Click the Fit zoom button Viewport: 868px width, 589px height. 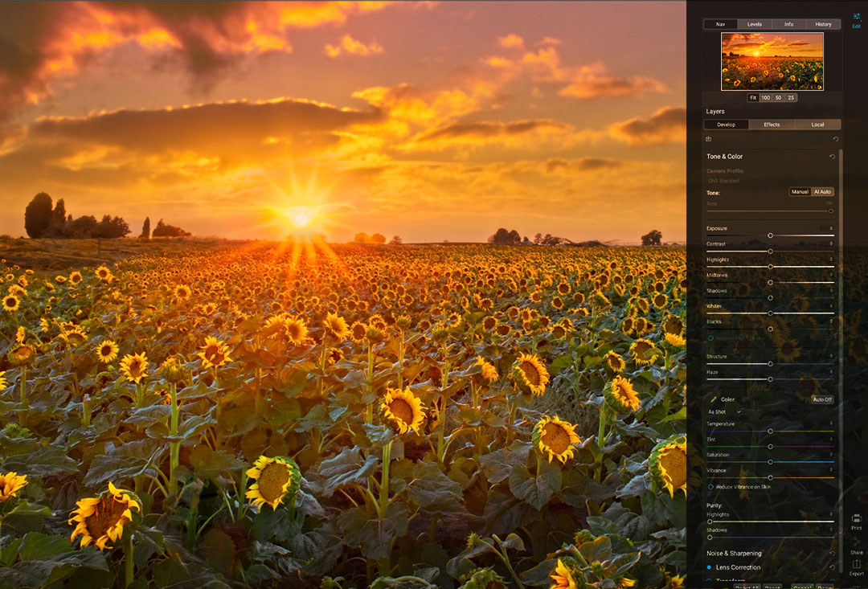pyautogui.click(x=753, y=97)
